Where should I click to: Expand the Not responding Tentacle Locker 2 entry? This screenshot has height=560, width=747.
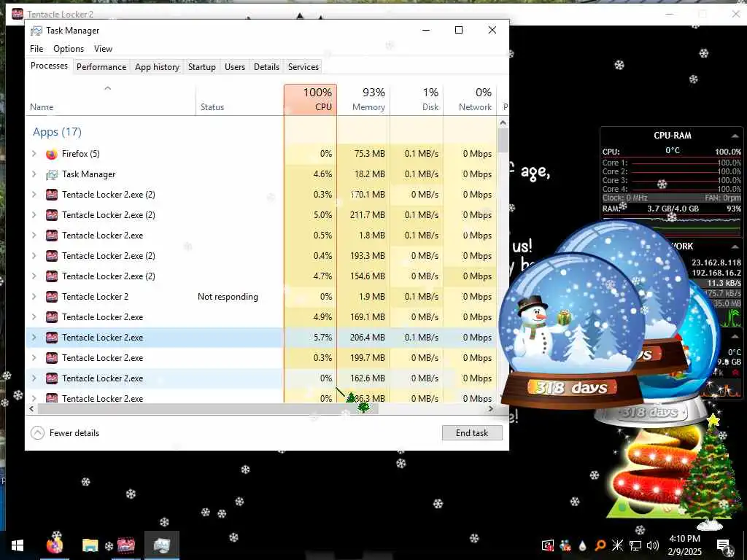[x=34, y=297]
